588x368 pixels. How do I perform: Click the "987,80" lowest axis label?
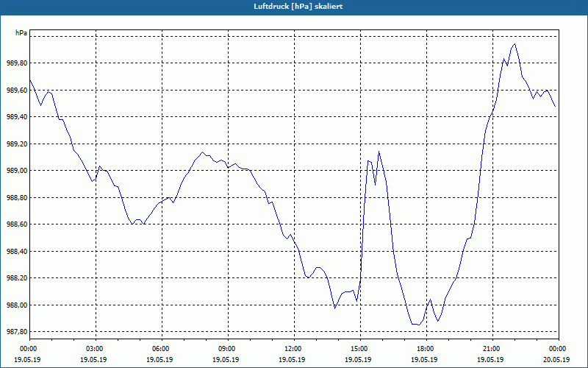click(17, 332)
